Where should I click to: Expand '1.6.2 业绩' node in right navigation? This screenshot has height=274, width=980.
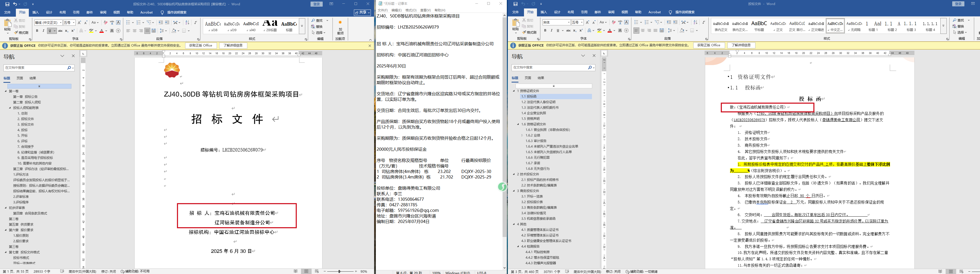click(x=522, y=135)
